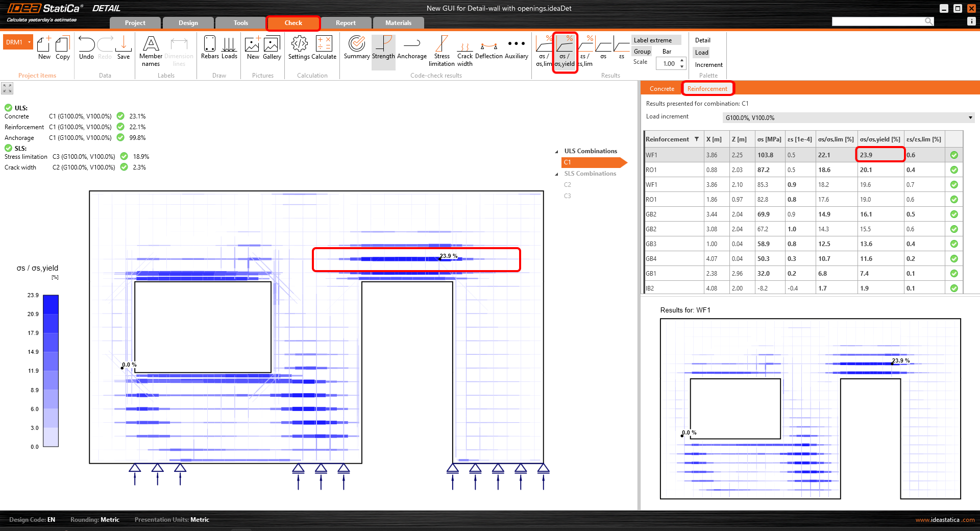
Task: Click the Calculate icon
Action: point(324,48)
